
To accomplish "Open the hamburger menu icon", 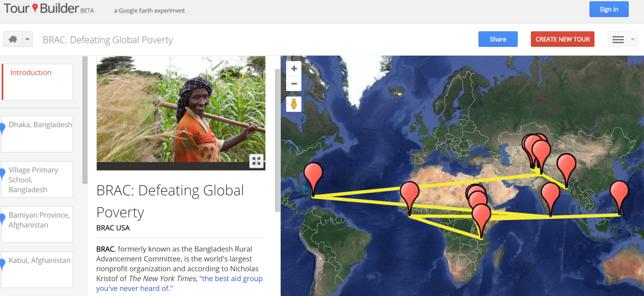I will (618, 39).
